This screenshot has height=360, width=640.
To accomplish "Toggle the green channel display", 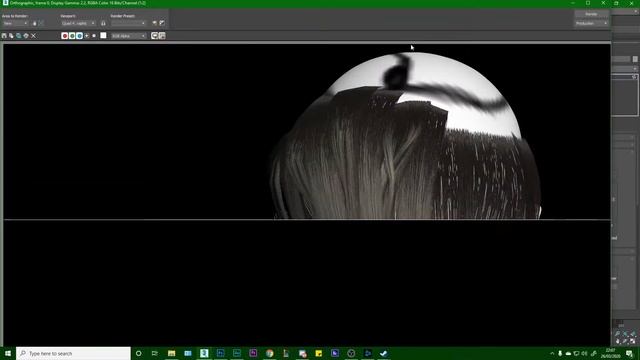I will (72, 36).
